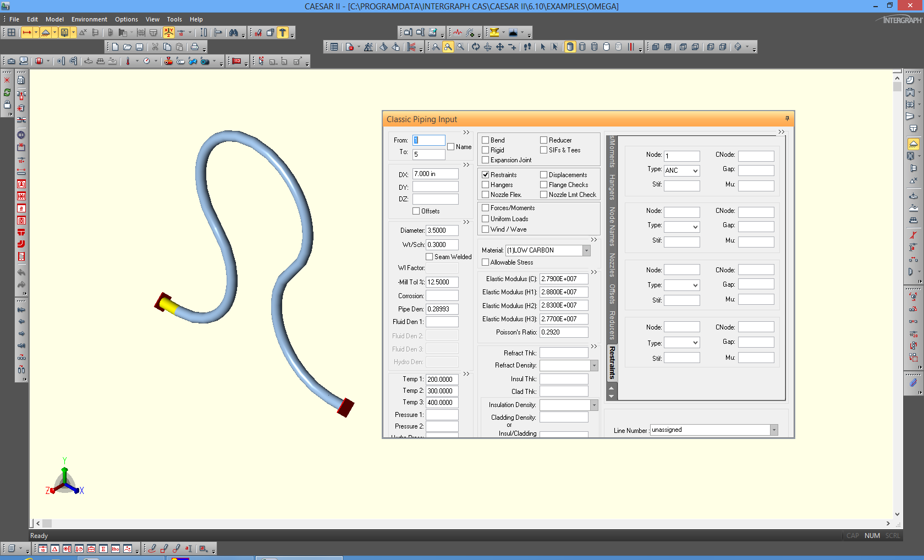Click the red 113 flag icon
The image size is (924, 560).
point(237,62)
